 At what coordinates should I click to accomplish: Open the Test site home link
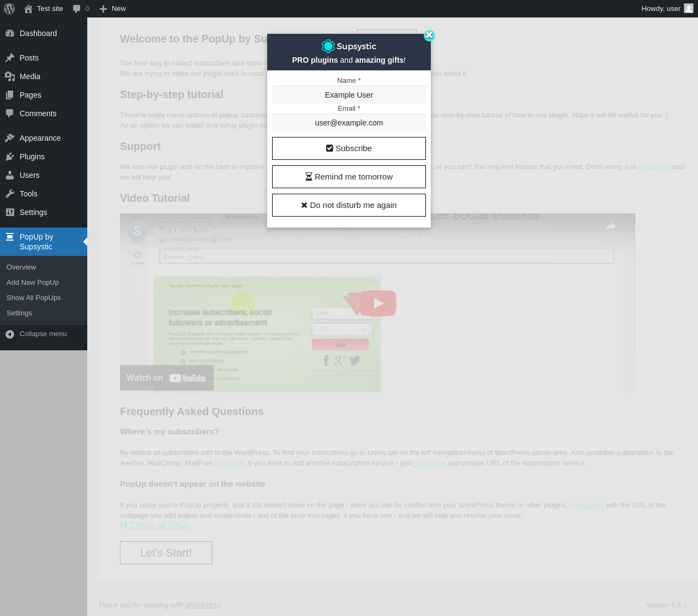44,9
